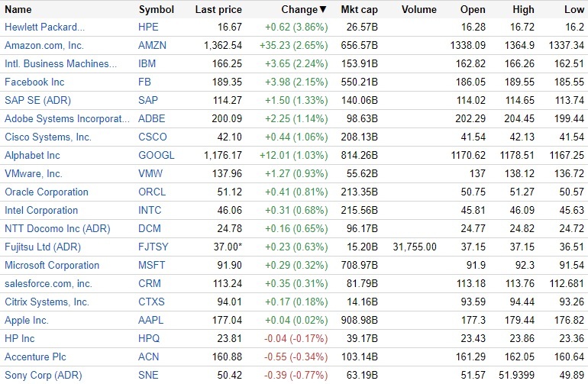Image resolution: width=588 pixels, height=384 pixels.
Task: Open salesforce.com, inc. link
Action: [x=48, y=283]
